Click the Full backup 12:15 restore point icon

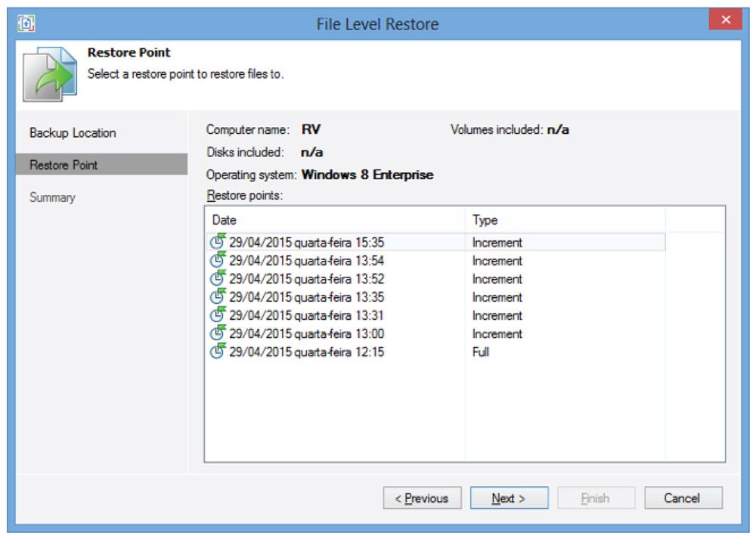point(218,351)
